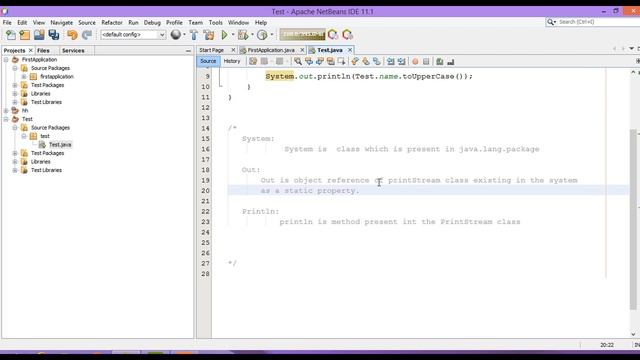Open the Run Project dropdown arrow

click(x=233, y=35)
